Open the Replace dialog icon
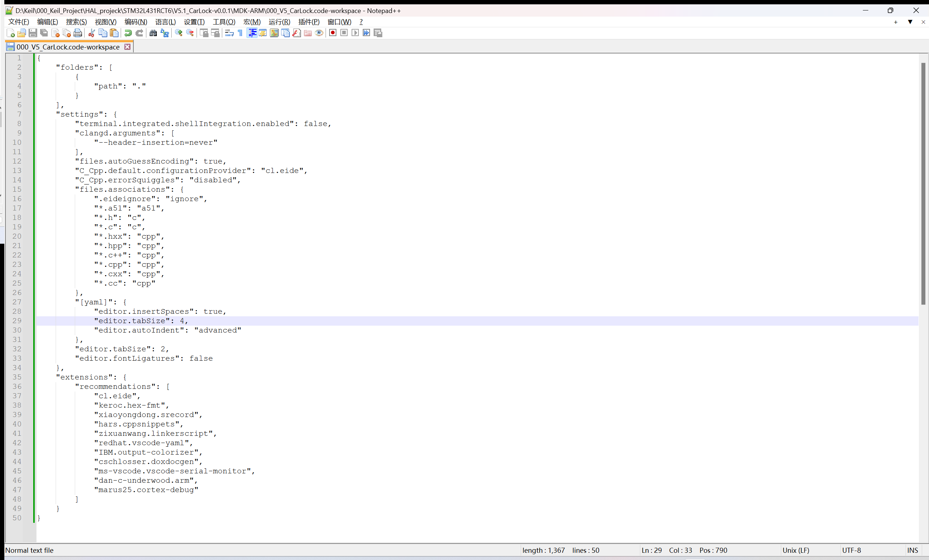This screenshot has height=560, width=929. [x=164, y=33]
